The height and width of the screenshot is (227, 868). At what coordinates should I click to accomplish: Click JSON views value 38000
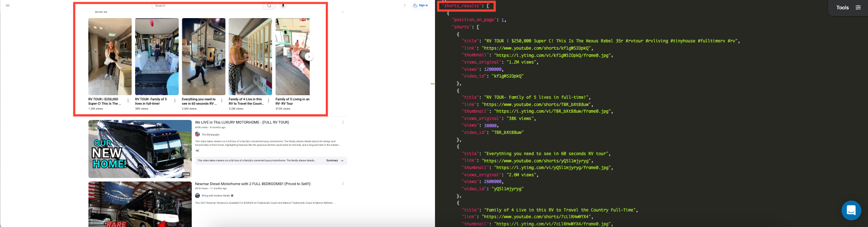pos(489,125)
